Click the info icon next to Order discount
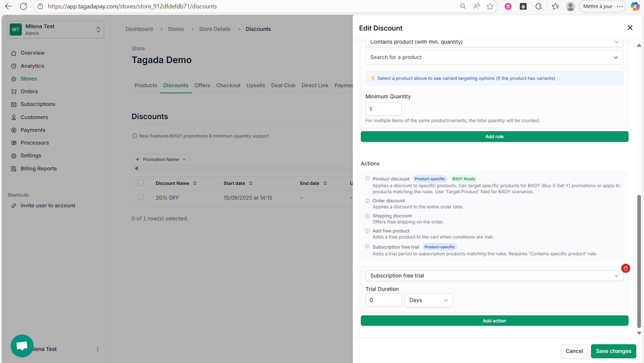 click(x=367, y=201)
